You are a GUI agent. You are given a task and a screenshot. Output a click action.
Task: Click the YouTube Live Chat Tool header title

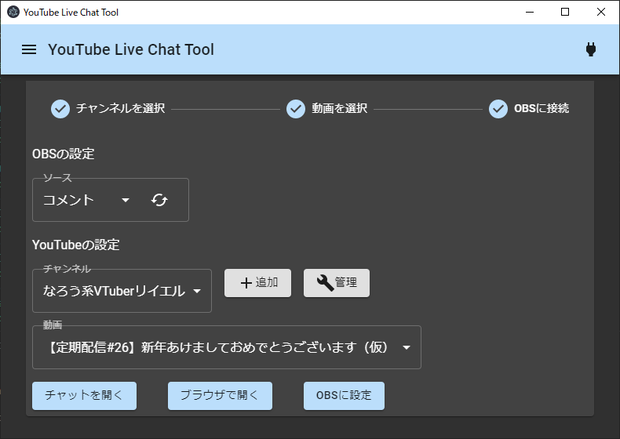(x=131, y=49)
